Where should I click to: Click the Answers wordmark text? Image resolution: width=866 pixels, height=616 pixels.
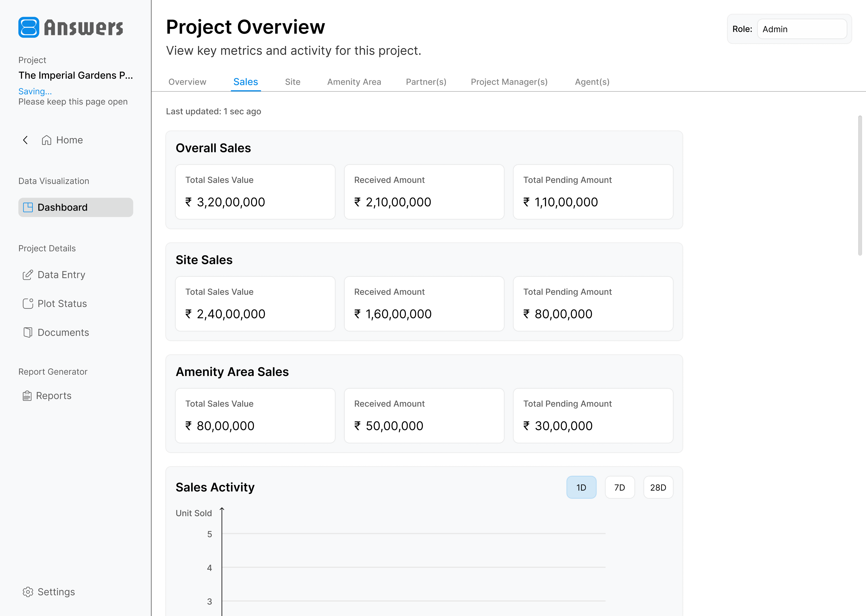point(84,28)
